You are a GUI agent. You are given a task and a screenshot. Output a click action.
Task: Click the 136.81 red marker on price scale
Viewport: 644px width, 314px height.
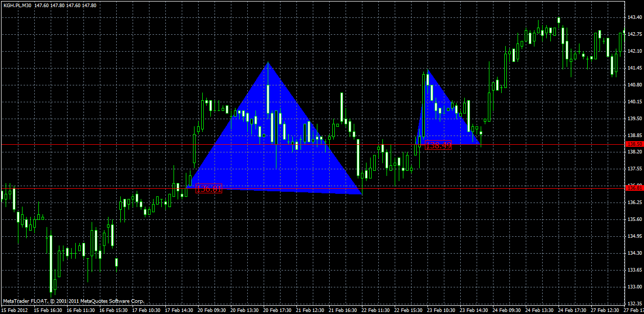click(635, 188)
